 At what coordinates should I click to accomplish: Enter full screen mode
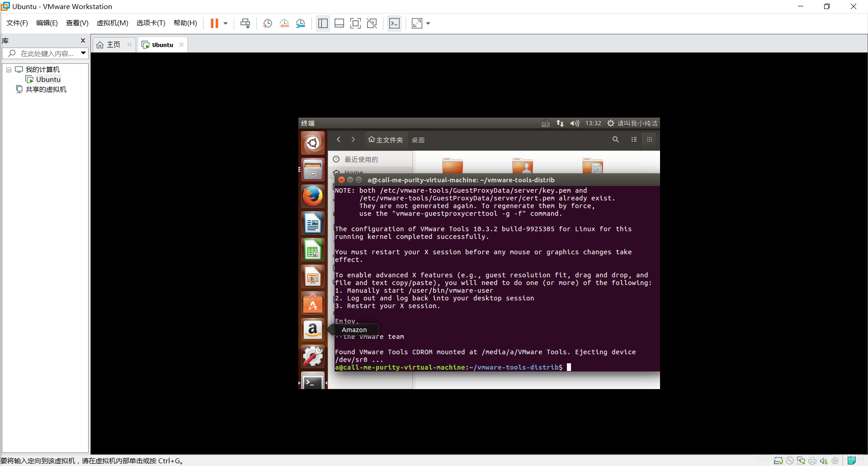(356, 24)
